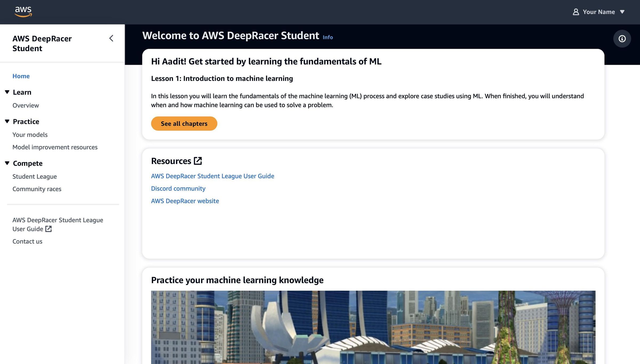Click the AWS logo in the top bar
Screen dimensions: 640x364
click(x=23, y=11)
